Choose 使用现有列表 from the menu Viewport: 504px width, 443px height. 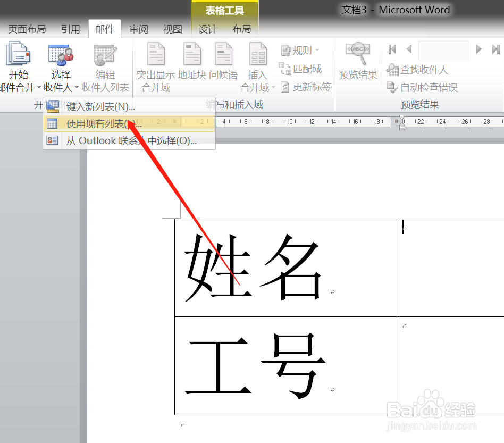[99, 123]
